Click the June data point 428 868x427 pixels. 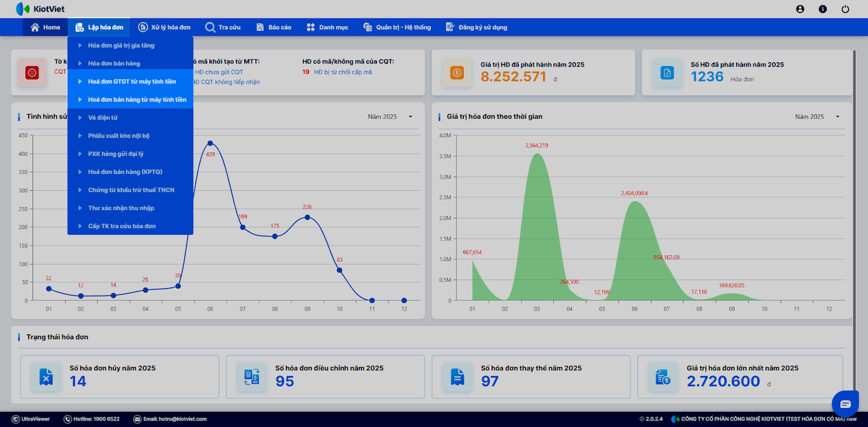click(x=210, y=144)
